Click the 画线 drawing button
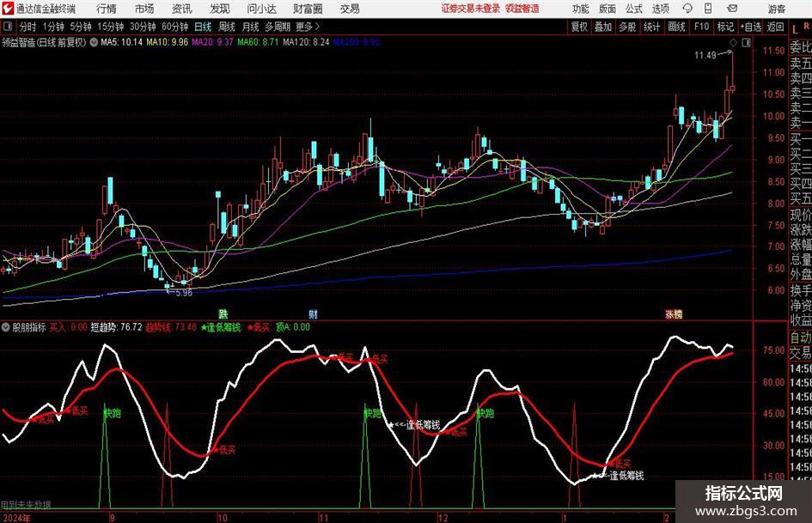 [x=676, y=27]
